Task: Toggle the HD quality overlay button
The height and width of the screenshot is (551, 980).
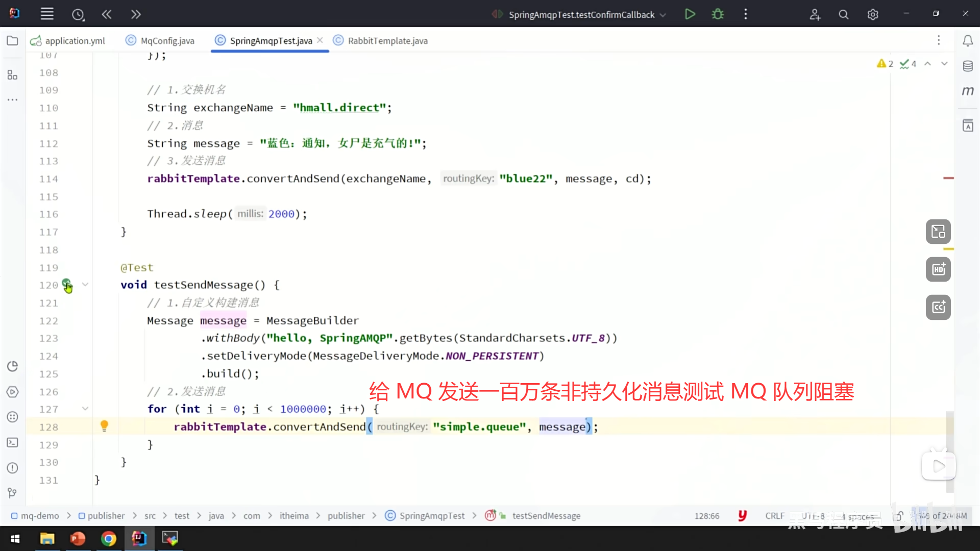Action: 938,269
